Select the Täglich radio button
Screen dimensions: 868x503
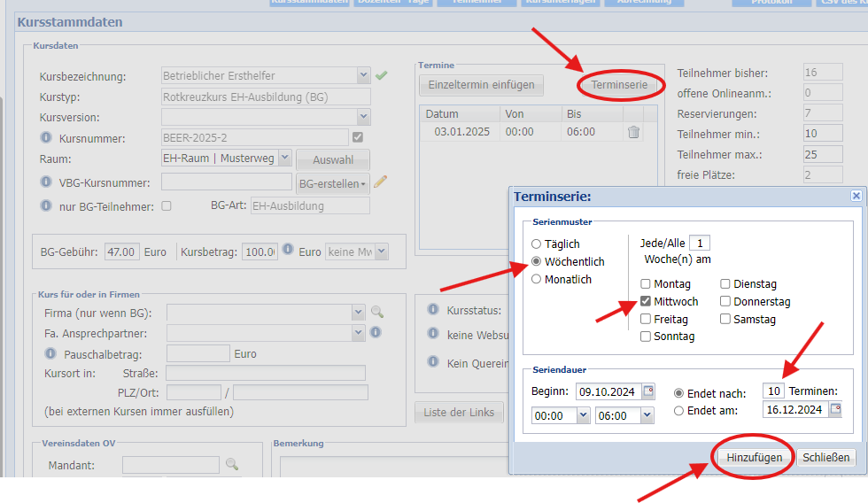click(x=536, y=244)
